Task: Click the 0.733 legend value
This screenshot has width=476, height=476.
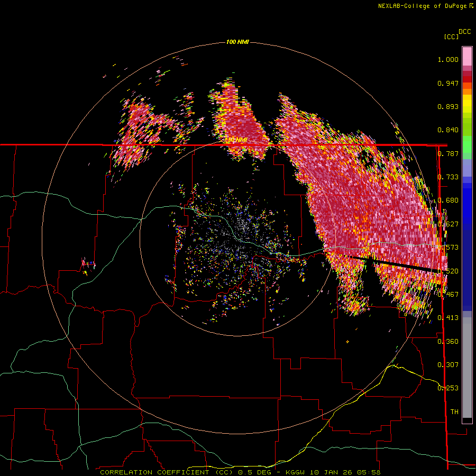Action: (x=448, y=177)
